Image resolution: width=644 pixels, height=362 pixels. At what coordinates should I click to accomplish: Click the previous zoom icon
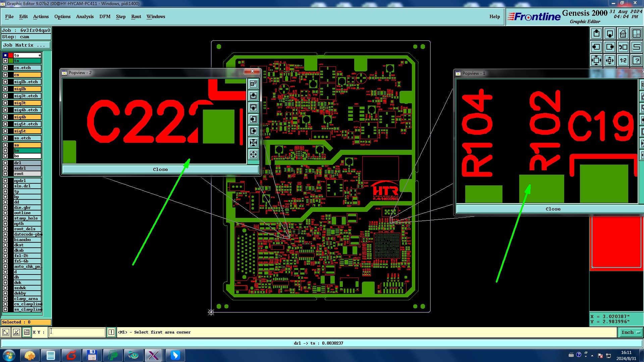click(623, 47)
